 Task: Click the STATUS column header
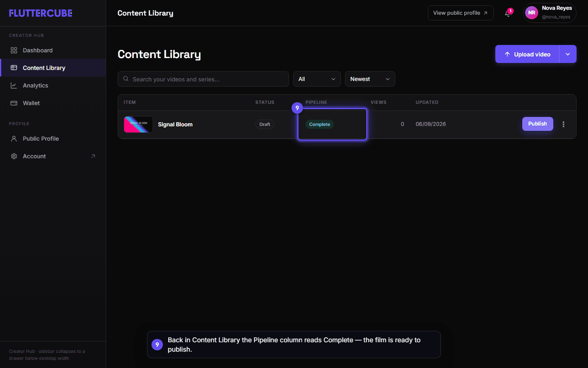[265, 102]
